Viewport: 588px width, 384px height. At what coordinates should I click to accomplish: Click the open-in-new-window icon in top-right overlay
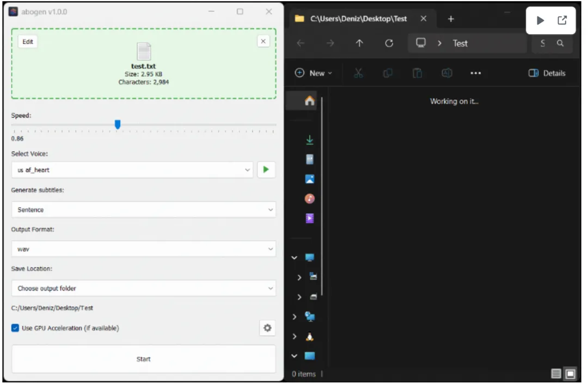pyautogui.click(x=562, y=20)
